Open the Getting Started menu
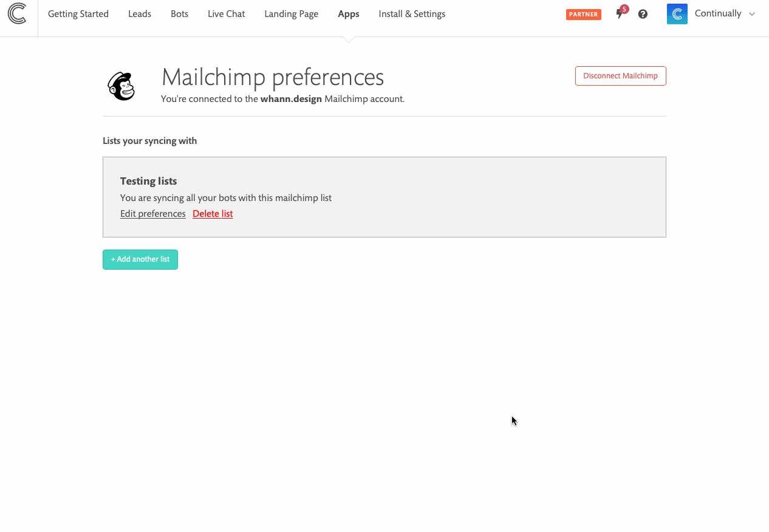 [x=78, y=13]
